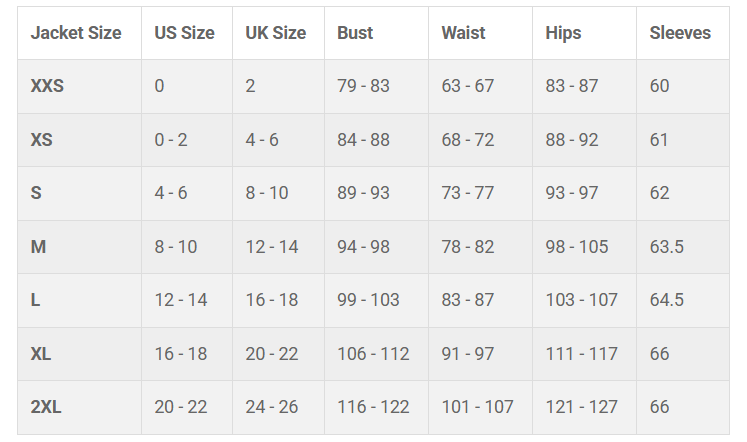Click the Sleeves column header
The image size is (747, 442).
coord(680,33)
